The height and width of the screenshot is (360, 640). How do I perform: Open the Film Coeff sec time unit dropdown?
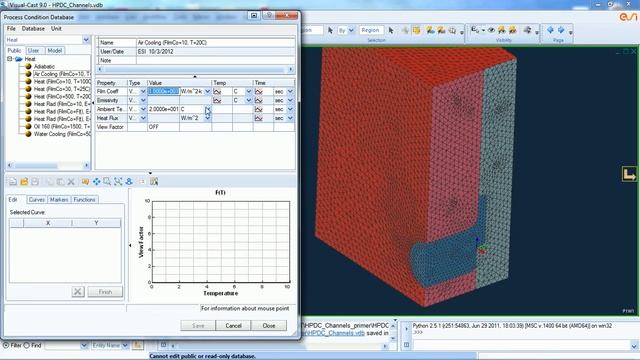click(290, 91)
